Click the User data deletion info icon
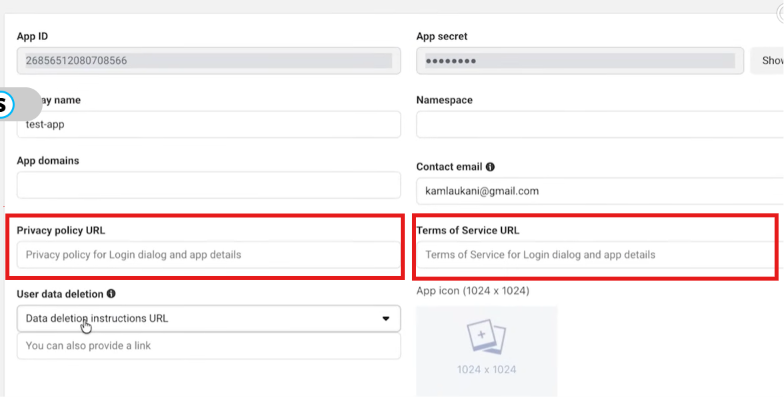 [x=111, y=294]
